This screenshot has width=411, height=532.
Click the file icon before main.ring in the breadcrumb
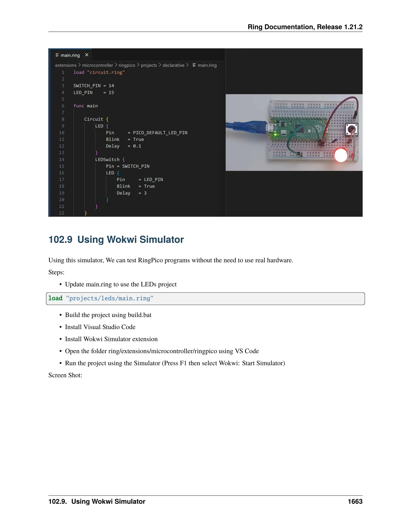[194, 65]
